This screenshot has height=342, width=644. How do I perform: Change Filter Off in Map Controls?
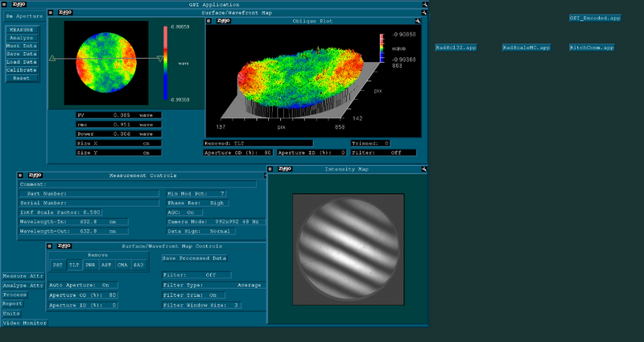[x=196, y=275]
